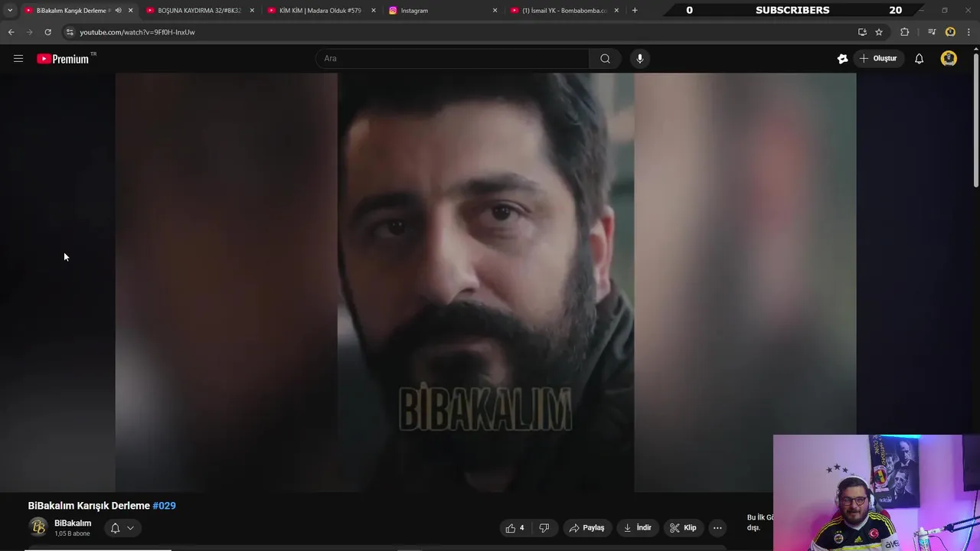Switch to BOŞUNA KAYDIRMA 32 tab
This screenshot has width=980, height=551.
click(199, 11)
